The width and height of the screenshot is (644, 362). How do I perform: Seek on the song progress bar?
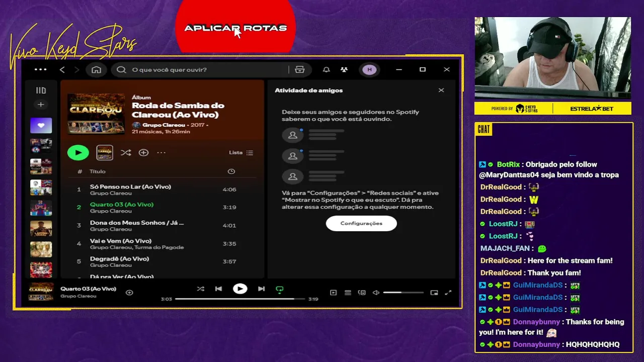(x=240, y=299)
